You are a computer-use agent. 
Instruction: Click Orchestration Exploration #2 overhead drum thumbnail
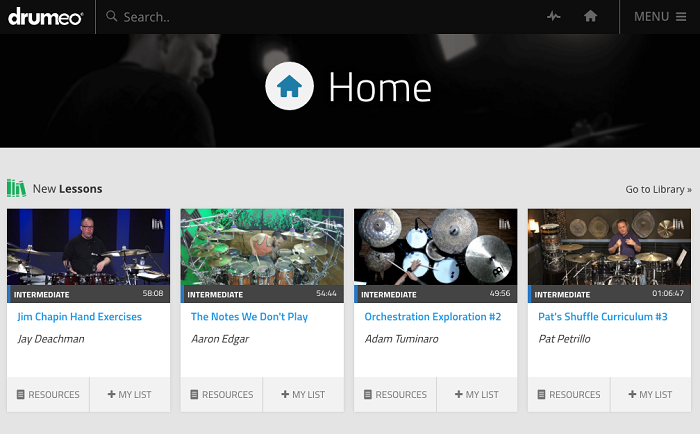pyautogui.click(x=435, y=247)
